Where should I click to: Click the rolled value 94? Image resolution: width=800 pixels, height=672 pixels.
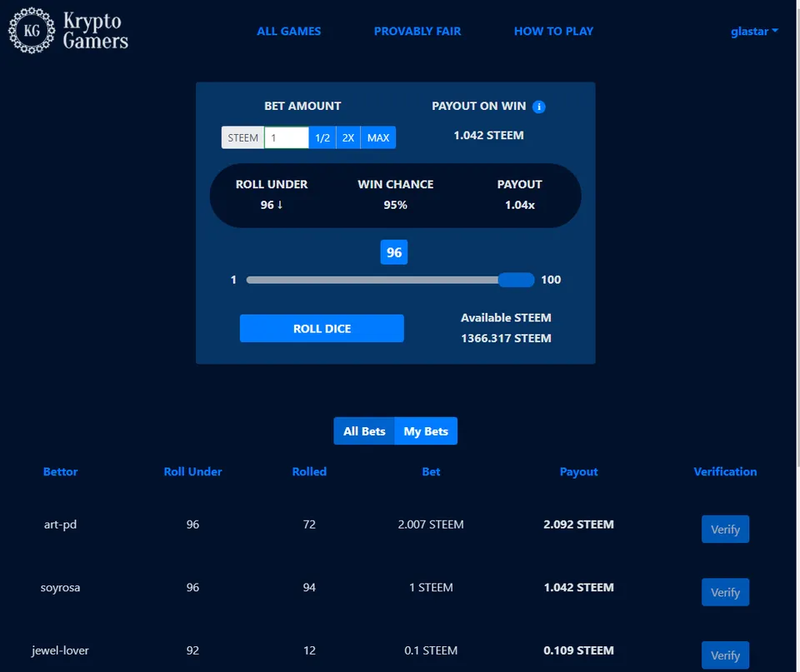pyautogui.click(x=309, y=587)
